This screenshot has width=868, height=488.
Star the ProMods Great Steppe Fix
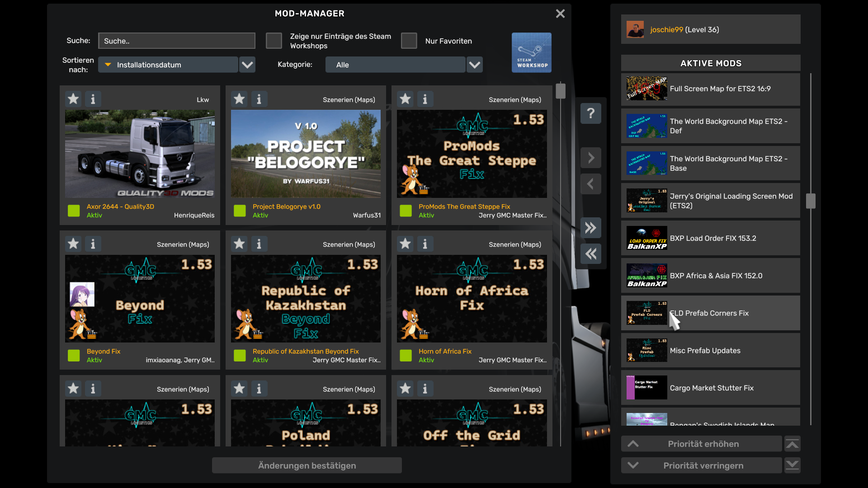click(405, 99)
